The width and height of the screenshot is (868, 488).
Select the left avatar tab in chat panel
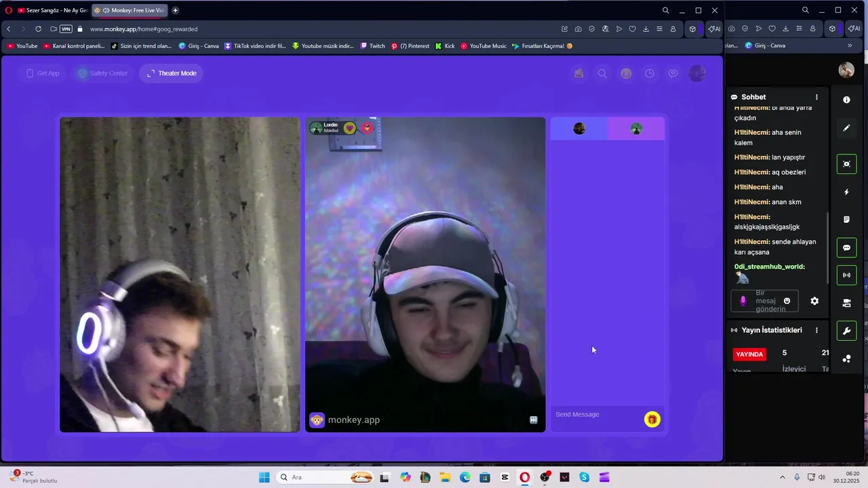coord(579,129)
